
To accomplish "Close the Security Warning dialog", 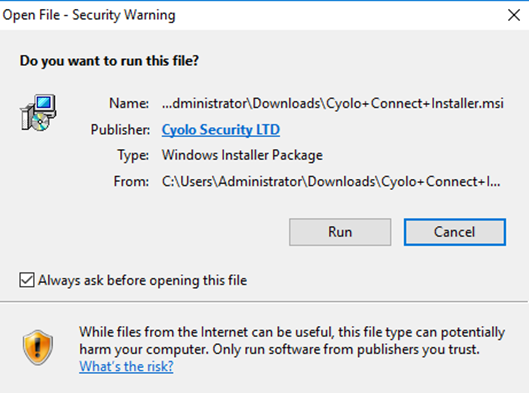I will (x=514, y=15).
